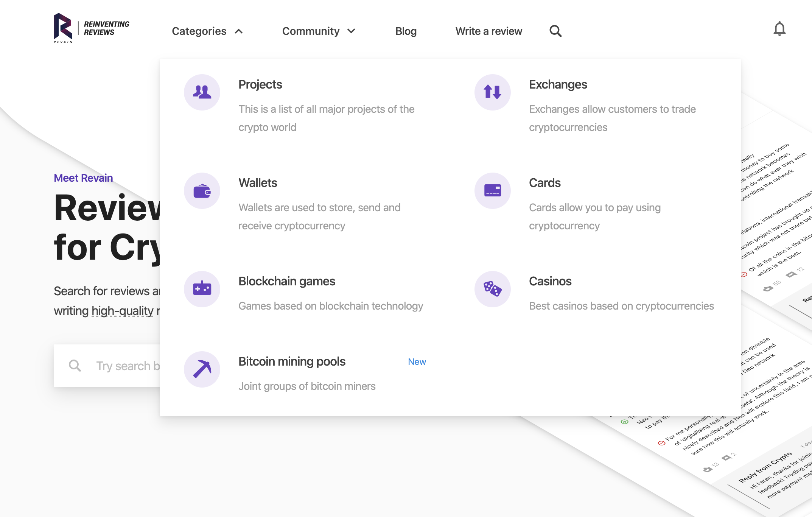Click the Casinos category heading
812x517 pixels.
tap(550, 281)
